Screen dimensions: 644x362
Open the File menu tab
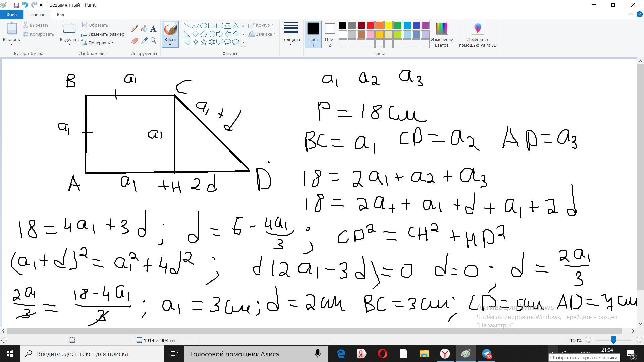[11, 14]
